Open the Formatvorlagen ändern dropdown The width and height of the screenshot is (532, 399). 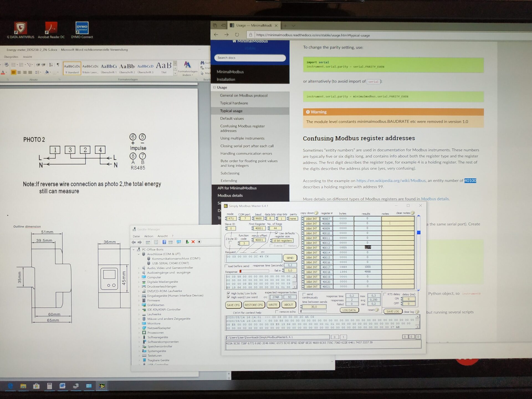(188, 68)
